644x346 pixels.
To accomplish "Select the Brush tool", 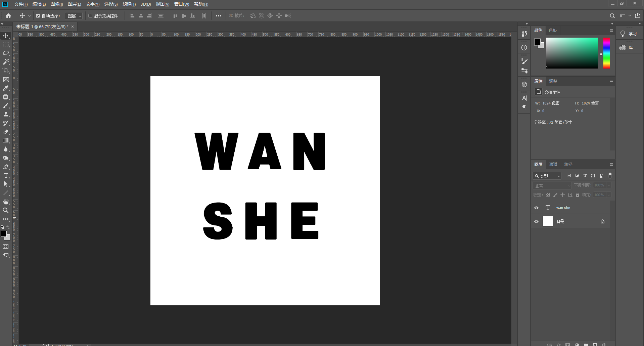I will [6, 105].
